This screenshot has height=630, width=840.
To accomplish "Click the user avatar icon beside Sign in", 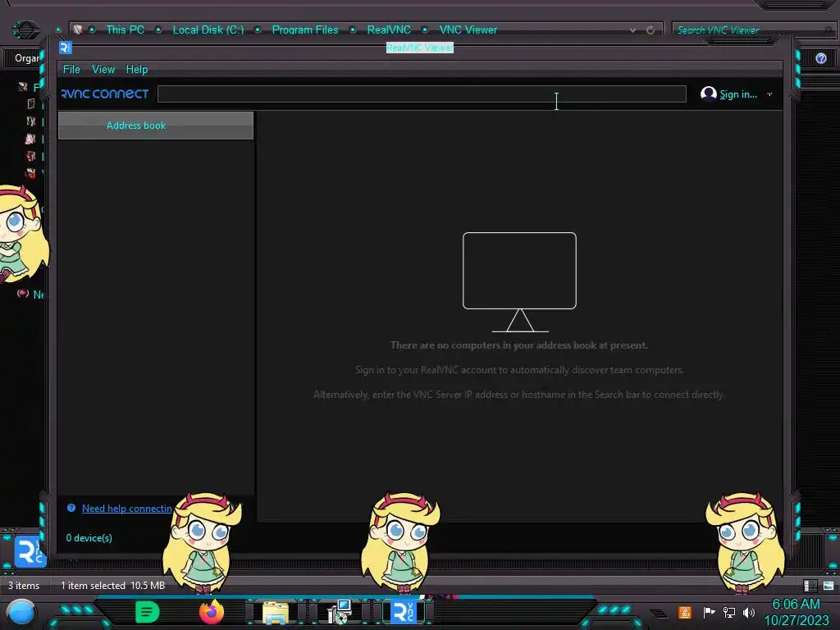I will (708, 94).
